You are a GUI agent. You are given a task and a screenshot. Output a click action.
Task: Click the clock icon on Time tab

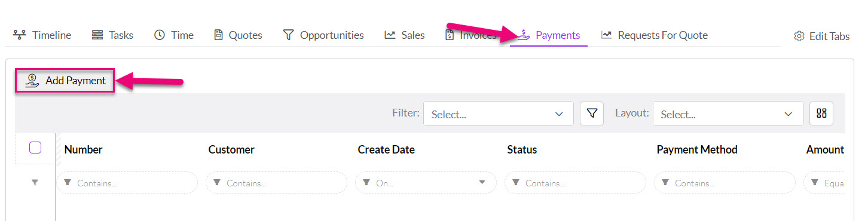click(160, 35)
